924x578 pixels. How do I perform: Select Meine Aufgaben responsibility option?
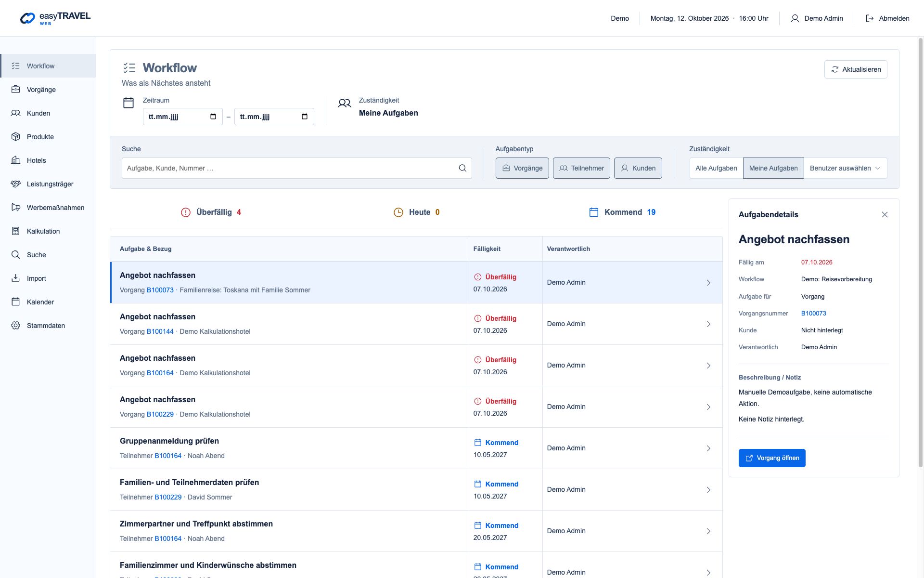click(773, 168)
